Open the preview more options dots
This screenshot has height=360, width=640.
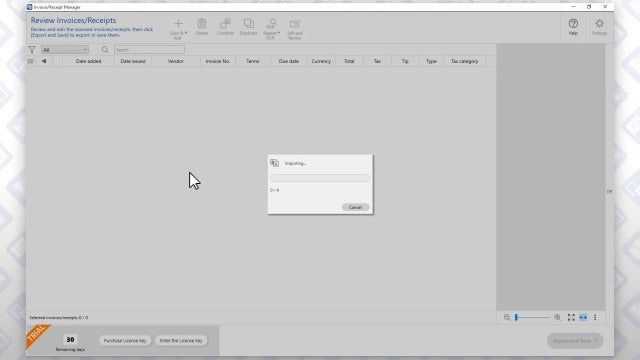[595, 317]
